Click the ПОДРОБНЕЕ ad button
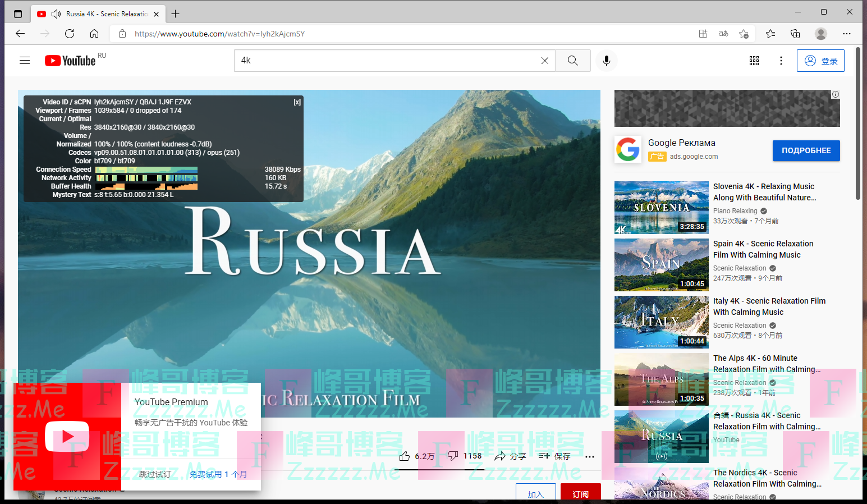This screenshot has height=504, width=867. 806,150
